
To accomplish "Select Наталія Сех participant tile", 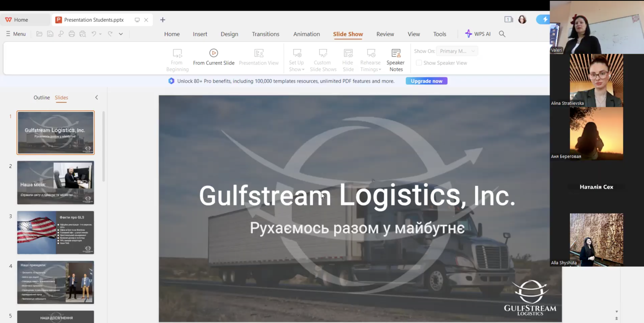I will click(596, 187).
